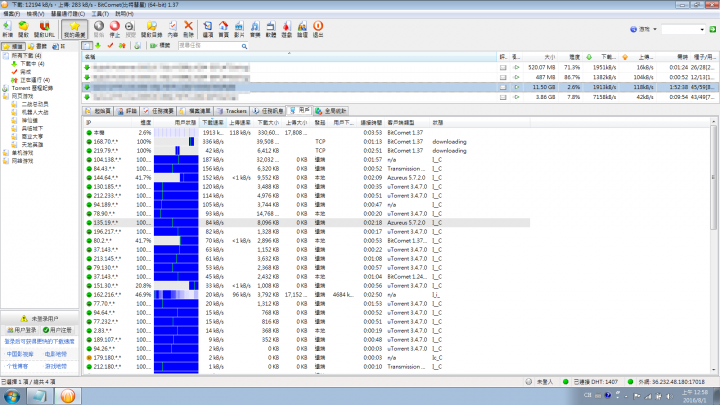Screen dimensions: 720x405
Task: Stop the task with the red 停止 icon
Action: click(117, 29)
